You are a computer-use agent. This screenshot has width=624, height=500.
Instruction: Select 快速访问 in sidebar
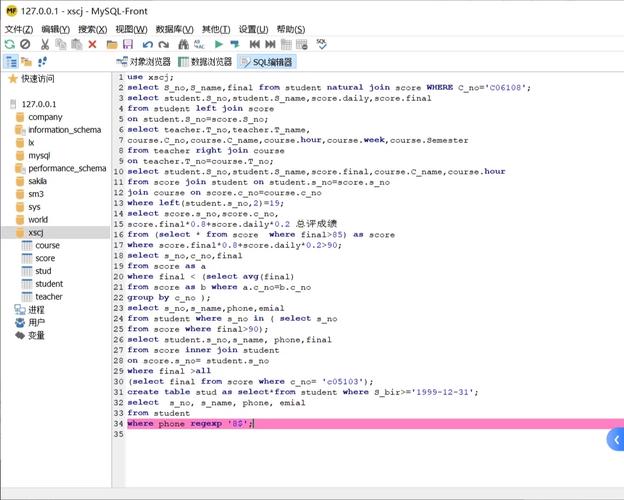tap(37, 79)
